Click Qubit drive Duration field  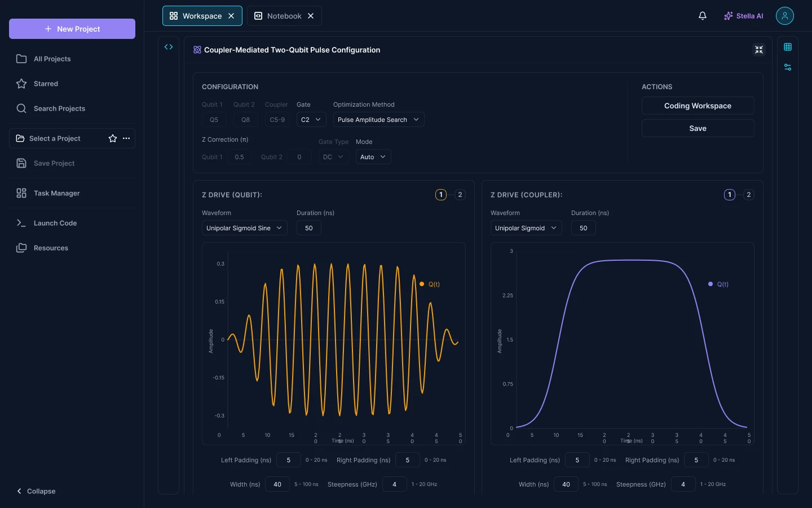(309, 228)
